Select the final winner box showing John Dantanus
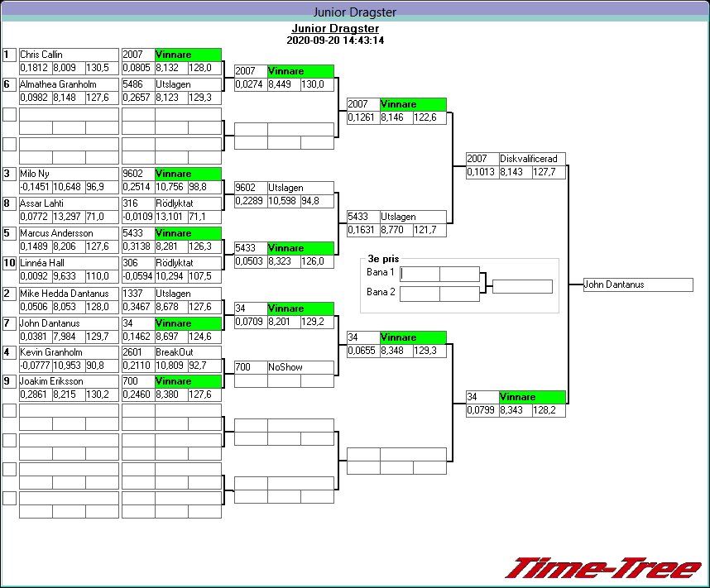710x588 pixels. [x=637, y=284]
